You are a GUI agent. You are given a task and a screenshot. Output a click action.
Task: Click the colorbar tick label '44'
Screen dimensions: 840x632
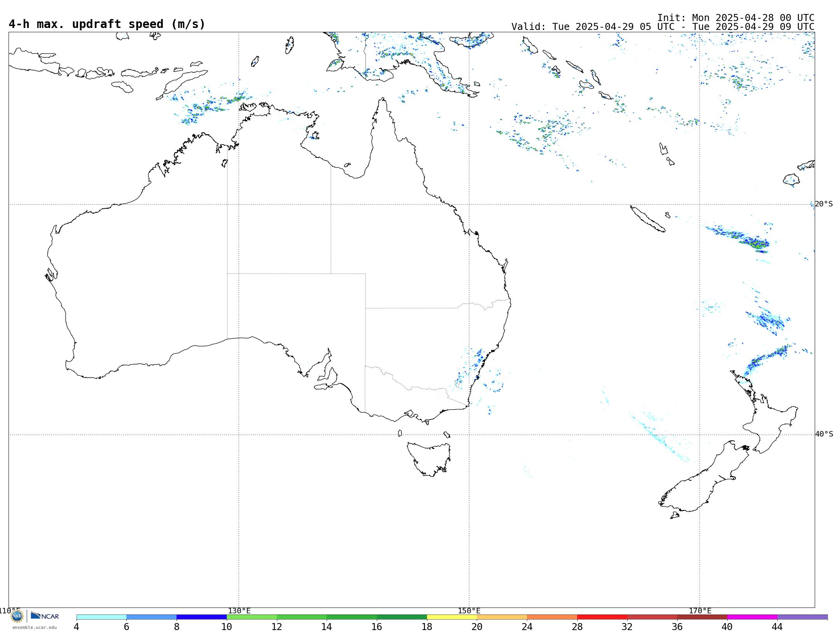pyautogui.click(x=777, y=627)
